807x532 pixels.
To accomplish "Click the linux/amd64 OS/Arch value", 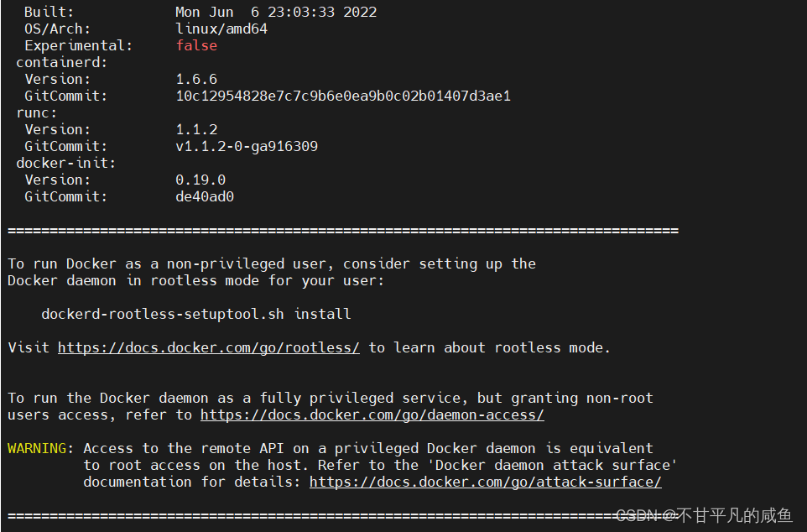I will pyautogui.click(x=221, y=29).
